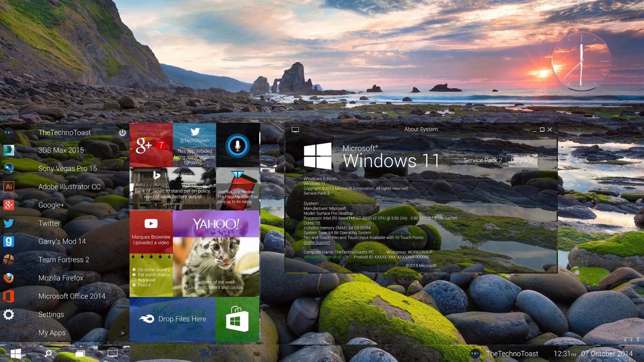Click the monitor icon in About System title bar
The width and height of the screenshot is (644, 362).
295,130
